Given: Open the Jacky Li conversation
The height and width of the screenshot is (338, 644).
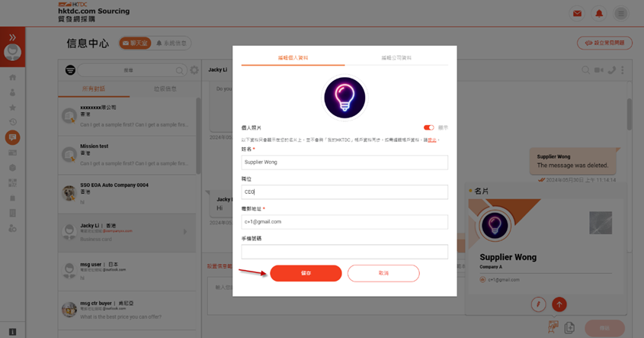Looking at the screenshot, I should (x=127, y=233).
